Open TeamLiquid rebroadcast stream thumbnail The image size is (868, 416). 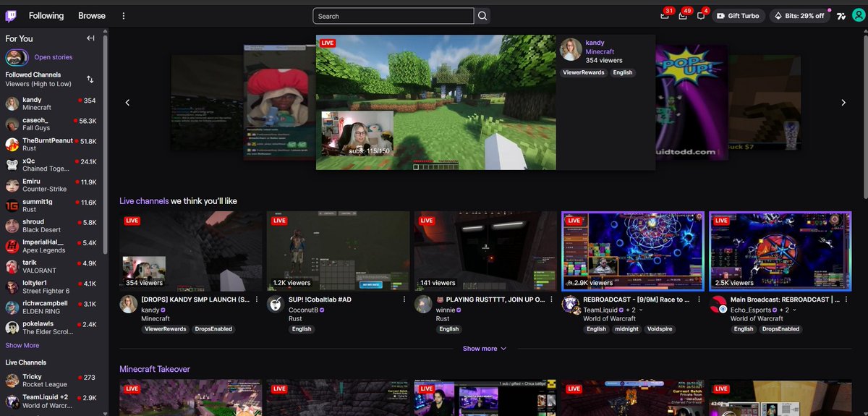point(633,251)
